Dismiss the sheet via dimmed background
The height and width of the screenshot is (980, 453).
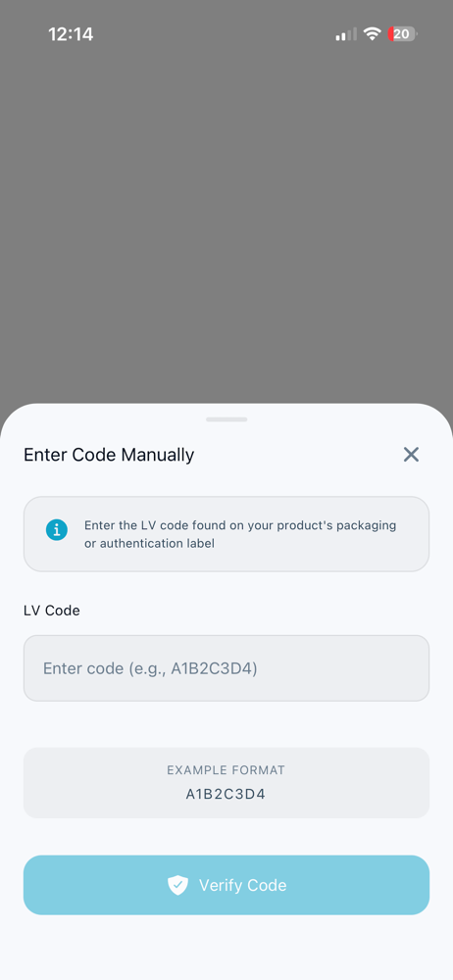click(x=226, y=219)
